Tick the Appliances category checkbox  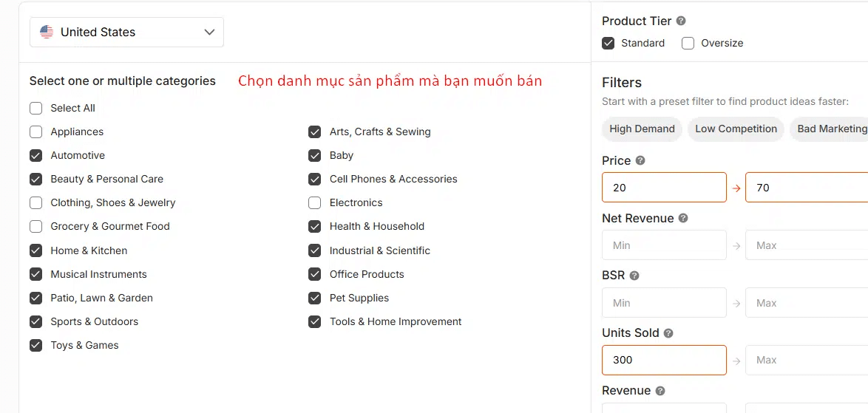click(x=35, y=132)
